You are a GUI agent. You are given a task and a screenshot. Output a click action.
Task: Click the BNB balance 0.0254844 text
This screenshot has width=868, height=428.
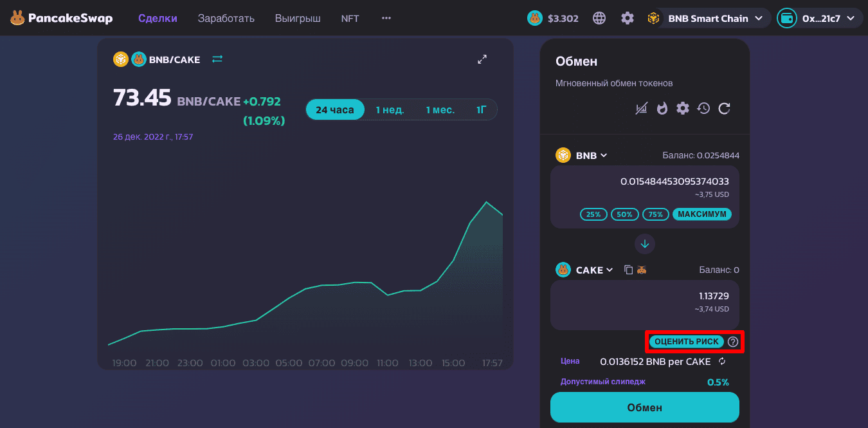click(x=701, y=156)
